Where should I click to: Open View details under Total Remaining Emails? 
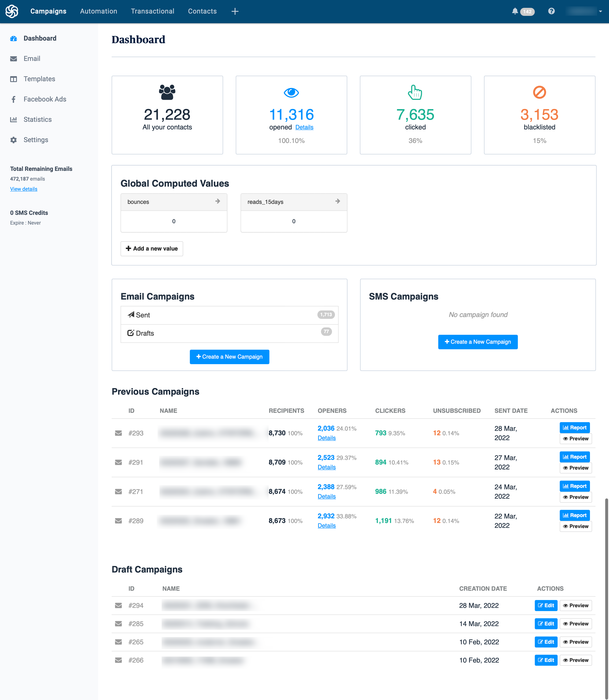(23, 189)
